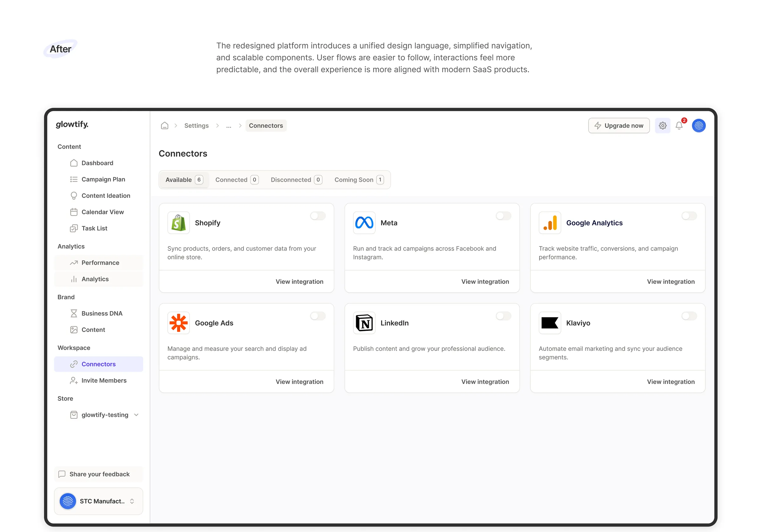The image size is (762, 532).
Task: Open the STC Manufact.. workspace switcher
Action: [x=98, y=501]
